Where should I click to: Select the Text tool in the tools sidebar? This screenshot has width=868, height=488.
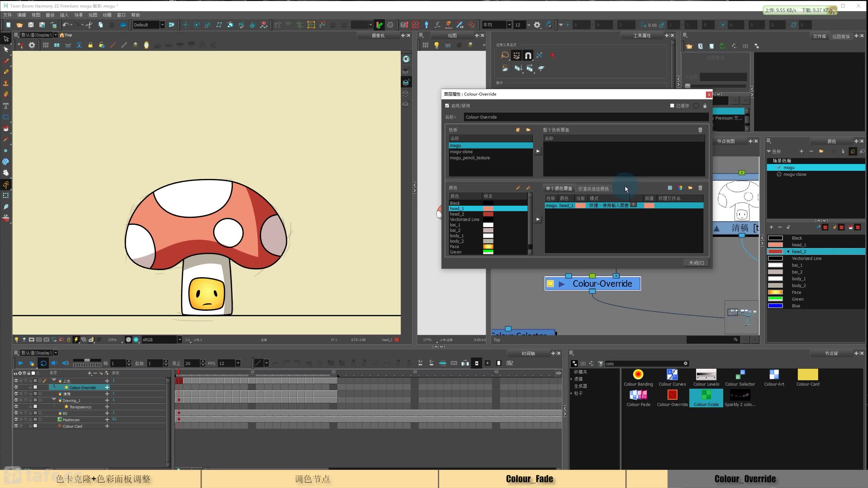[6, 106]
